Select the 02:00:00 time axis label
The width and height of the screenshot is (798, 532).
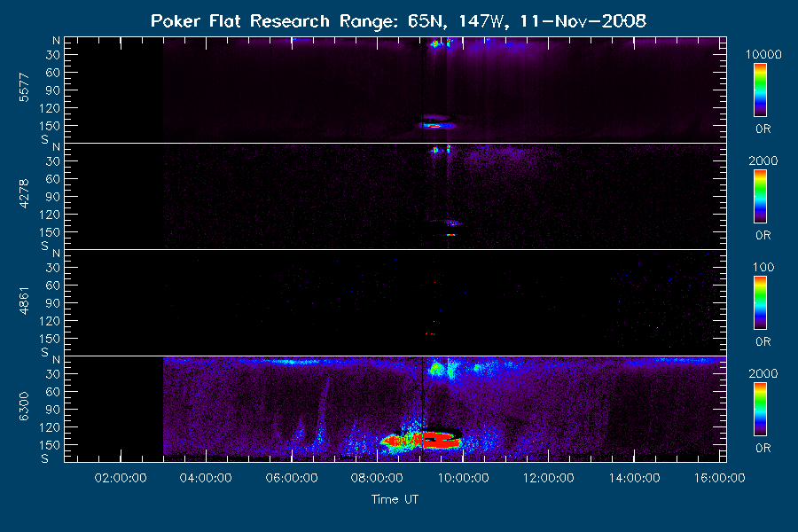[x=121, y=478]
